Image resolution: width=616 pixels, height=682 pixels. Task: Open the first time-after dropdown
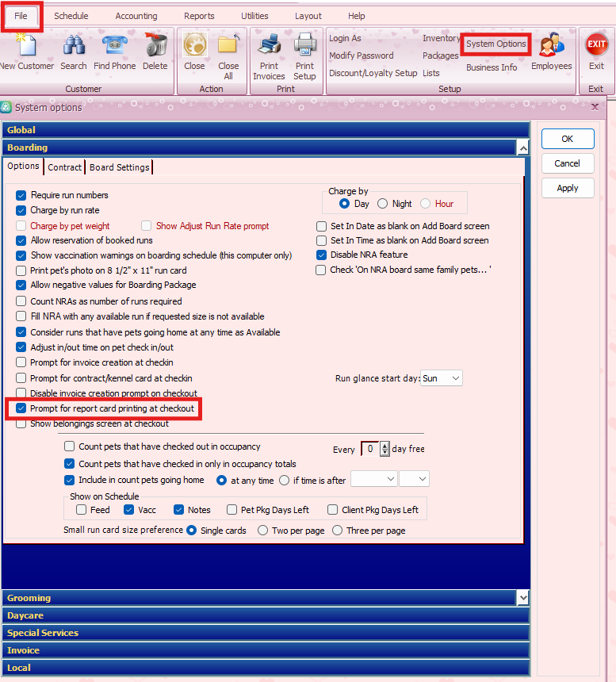click(374, 479)
